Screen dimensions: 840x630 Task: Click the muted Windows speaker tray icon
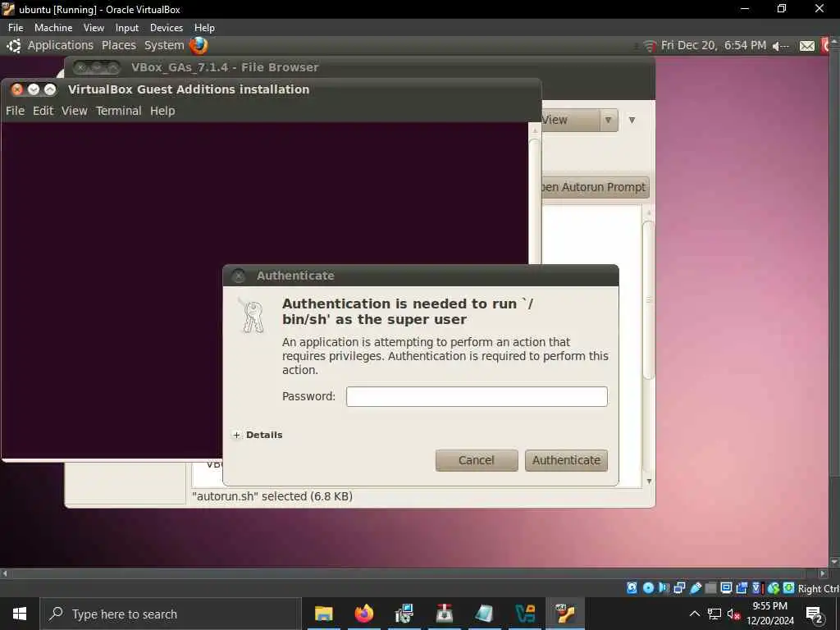(733, 614)
